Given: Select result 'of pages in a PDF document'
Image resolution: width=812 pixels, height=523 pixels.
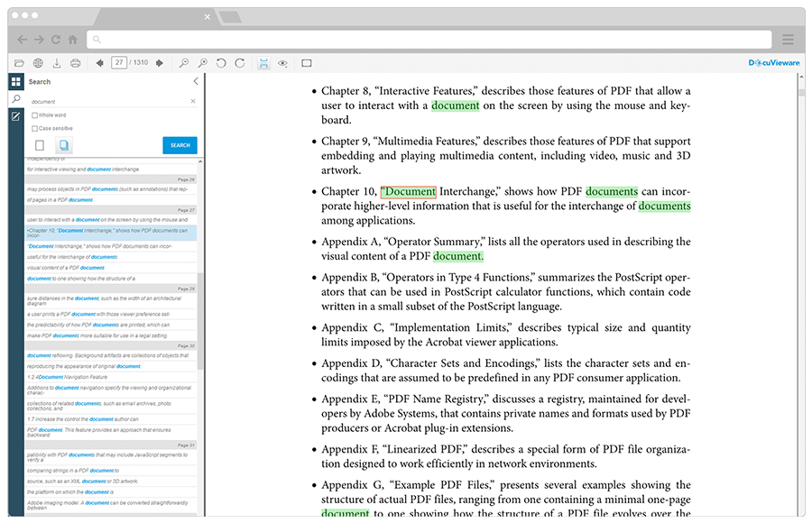Looking at the screenshot, I should (x=111, y=200).
